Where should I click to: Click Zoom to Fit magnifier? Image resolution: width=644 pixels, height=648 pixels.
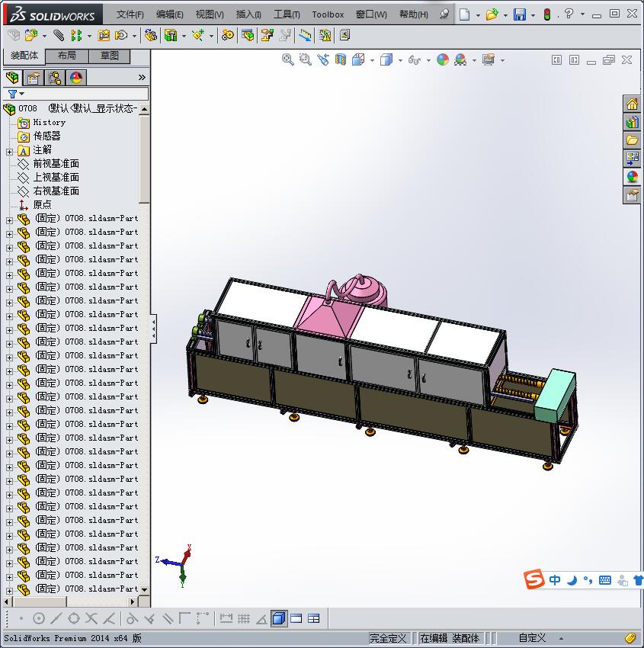click(x=287, y=60)
